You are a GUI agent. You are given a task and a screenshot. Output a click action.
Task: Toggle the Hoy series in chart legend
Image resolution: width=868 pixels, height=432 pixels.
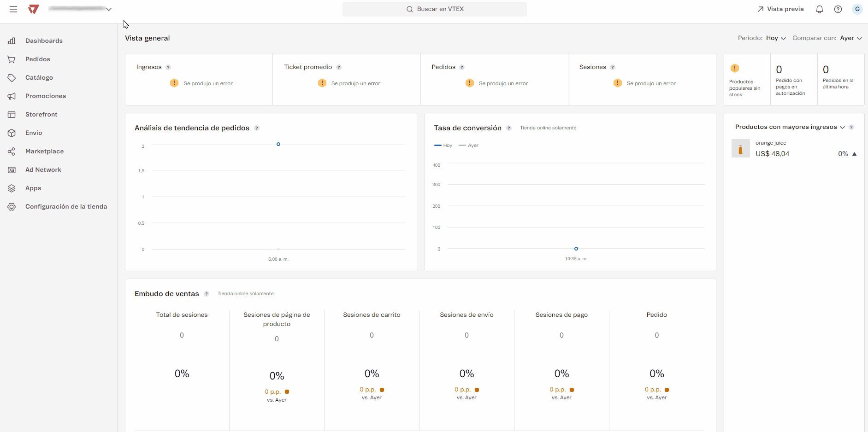pos(443,146)
